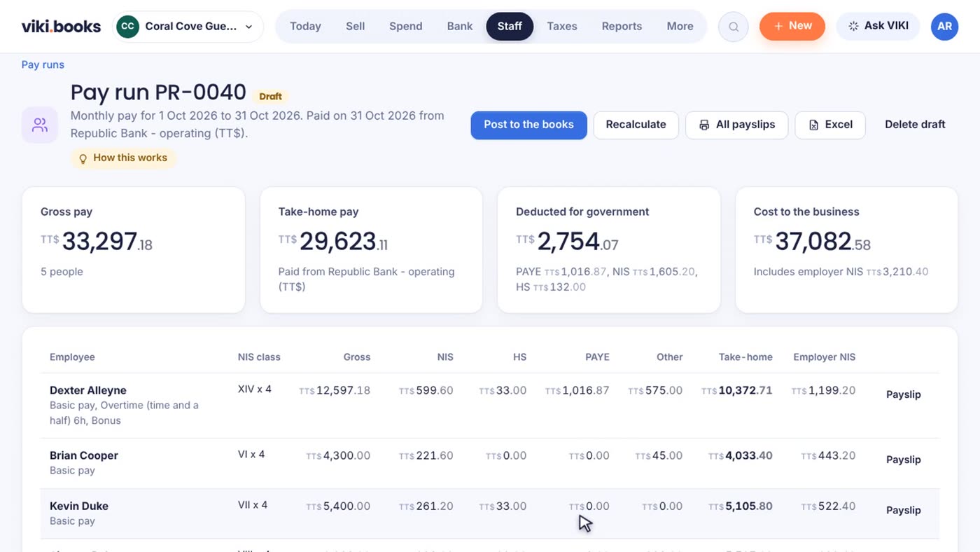
Task: Click the NIS class column header
Action: coord(259,357)
